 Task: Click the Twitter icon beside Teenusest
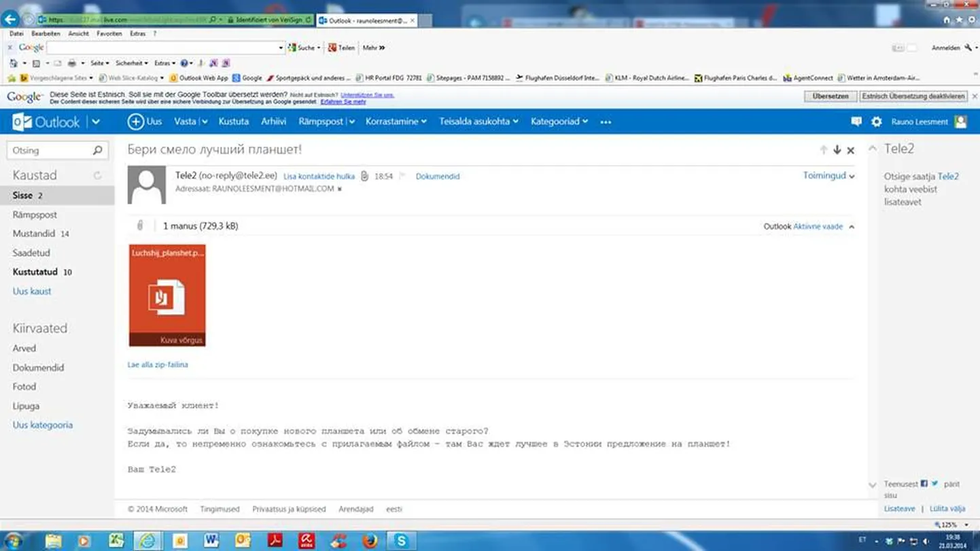[x=935, y=484]
